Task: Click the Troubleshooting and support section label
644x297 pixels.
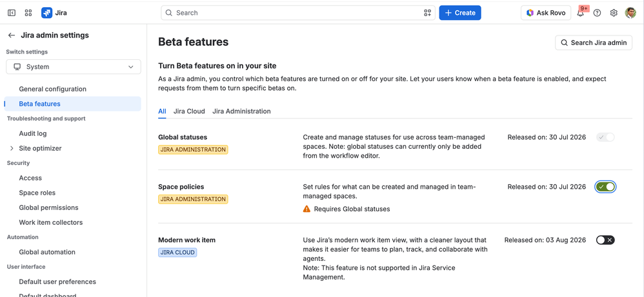Action: [46, 119]
